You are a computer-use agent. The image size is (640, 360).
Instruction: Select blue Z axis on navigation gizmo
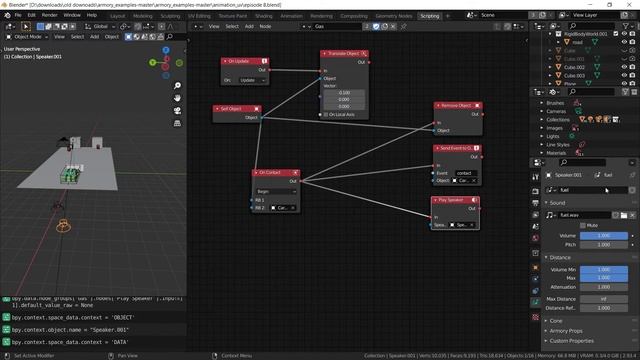click(x=166, y=50)
